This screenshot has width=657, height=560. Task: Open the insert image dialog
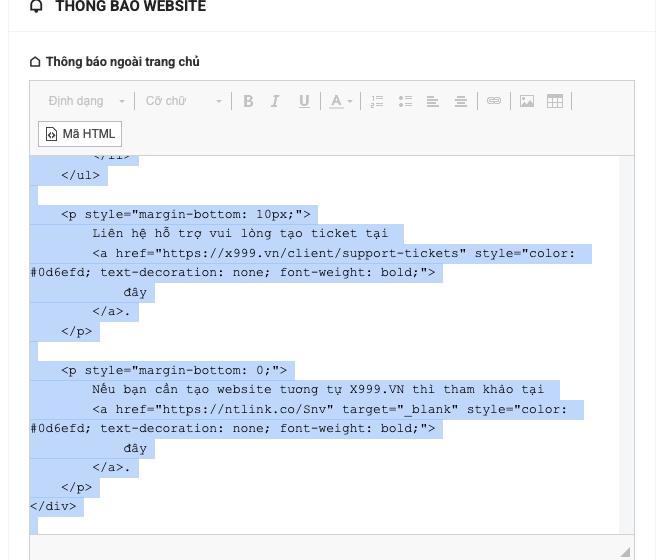pos(527,101)
